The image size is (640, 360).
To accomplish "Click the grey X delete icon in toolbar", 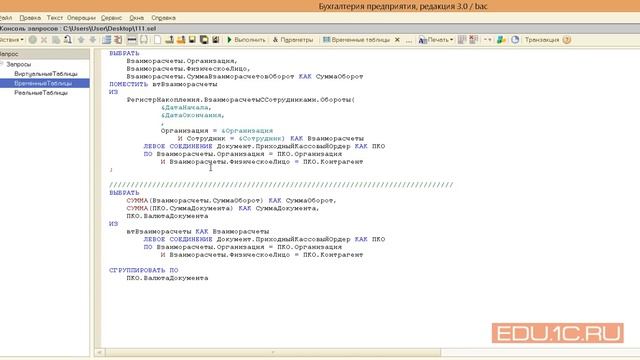I will [44, 40].
